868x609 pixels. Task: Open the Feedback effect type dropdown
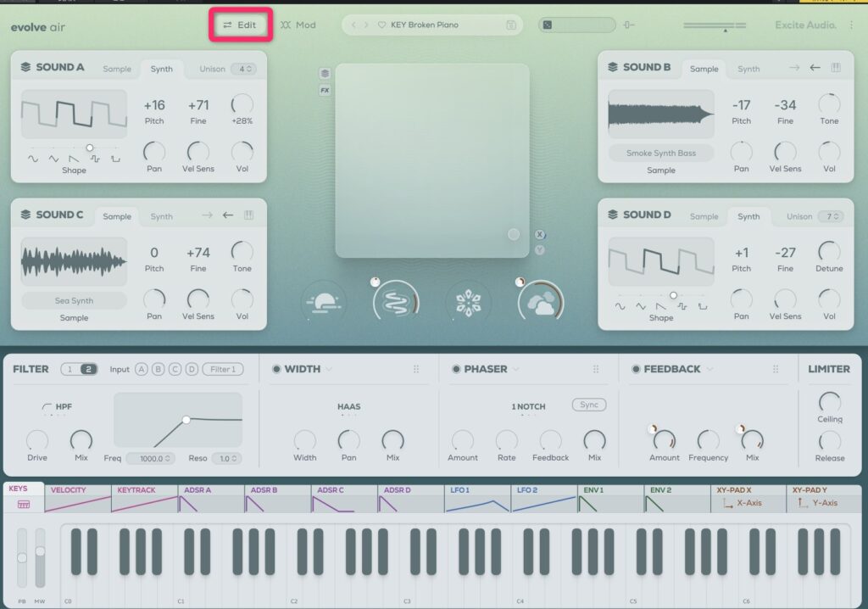[709, 369]
